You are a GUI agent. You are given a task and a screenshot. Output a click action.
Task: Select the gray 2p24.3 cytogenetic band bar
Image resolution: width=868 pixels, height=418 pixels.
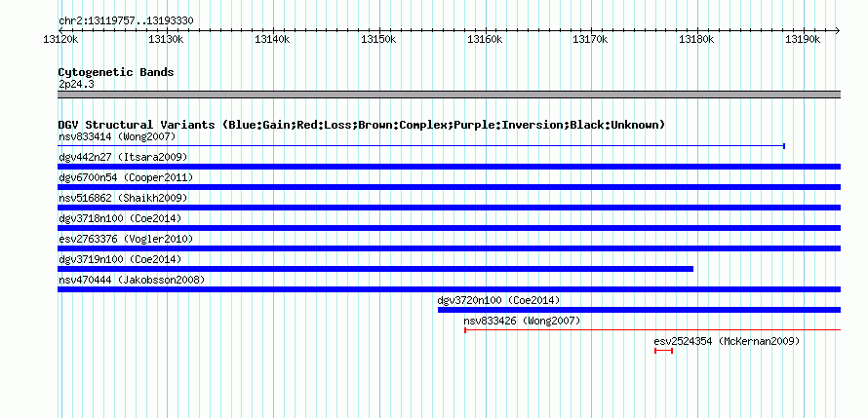pos(449,94)
